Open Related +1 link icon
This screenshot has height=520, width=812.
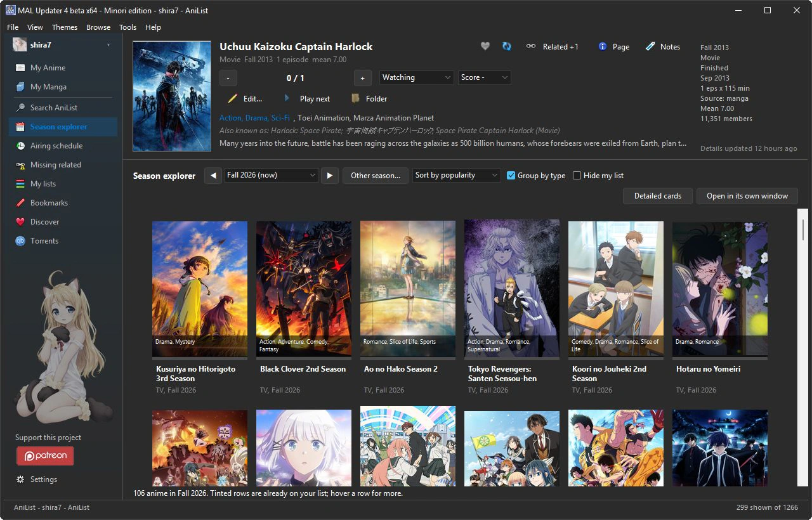point(531,46)
